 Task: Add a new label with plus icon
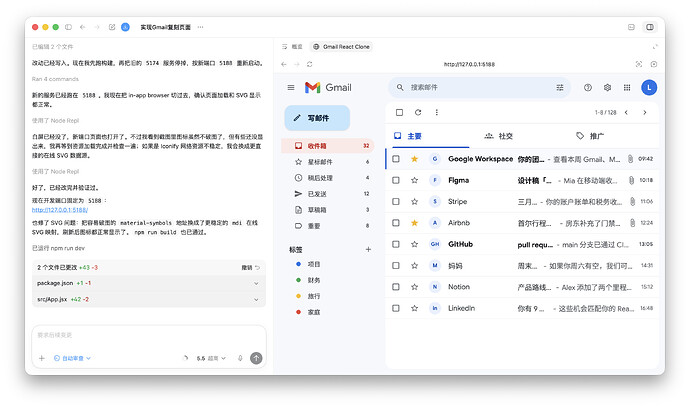[x=368, y=250]
